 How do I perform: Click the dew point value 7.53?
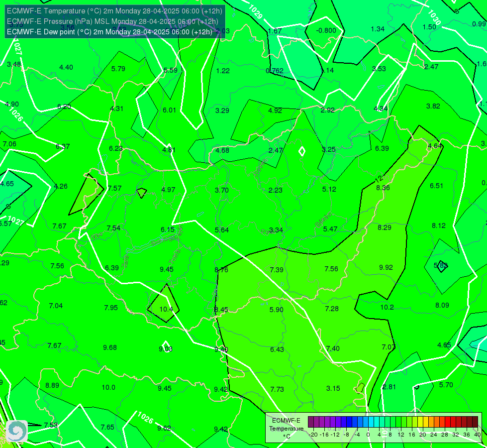point(51,425)
